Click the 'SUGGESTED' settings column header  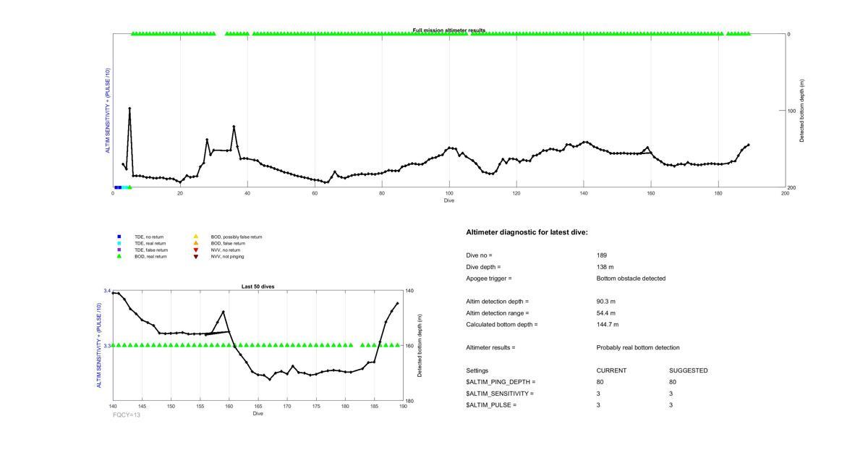[x=689, y=370]
